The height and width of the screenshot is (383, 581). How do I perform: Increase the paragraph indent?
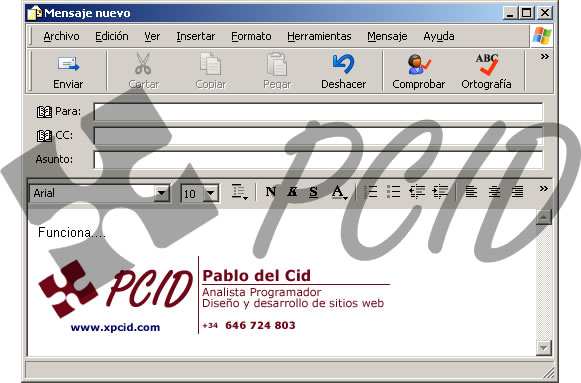tap(440, 192)
